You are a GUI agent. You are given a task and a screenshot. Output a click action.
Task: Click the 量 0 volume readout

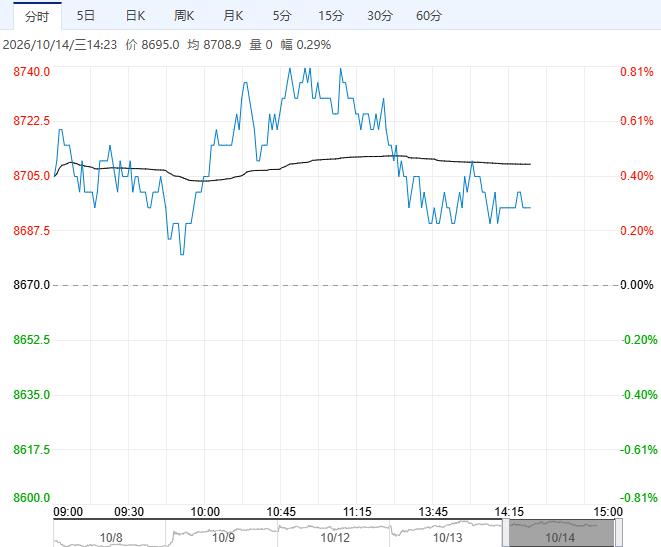[x=261, y=45]
